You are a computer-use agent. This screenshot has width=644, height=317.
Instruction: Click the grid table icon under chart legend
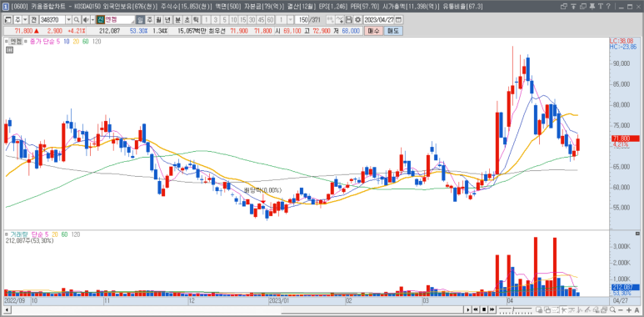[9, 50]
